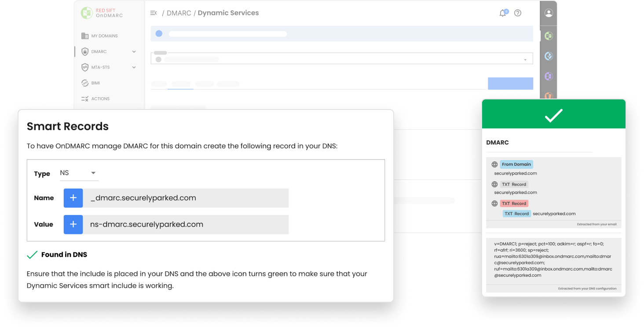The height and width of the screenshot is (329, 644).
Task: Switch to the orange shield product icon
Action: click(549, 95)
